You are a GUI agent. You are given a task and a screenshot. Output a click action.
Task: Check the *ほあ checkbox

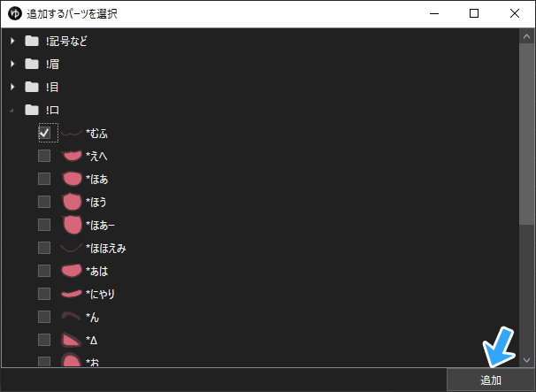coord(44,179)
